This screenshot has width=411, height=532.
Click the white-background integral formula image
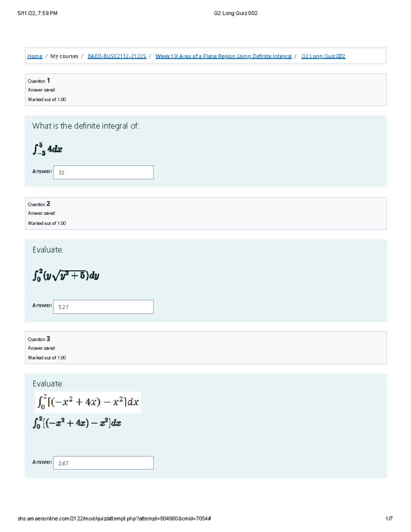click(88, 402)
